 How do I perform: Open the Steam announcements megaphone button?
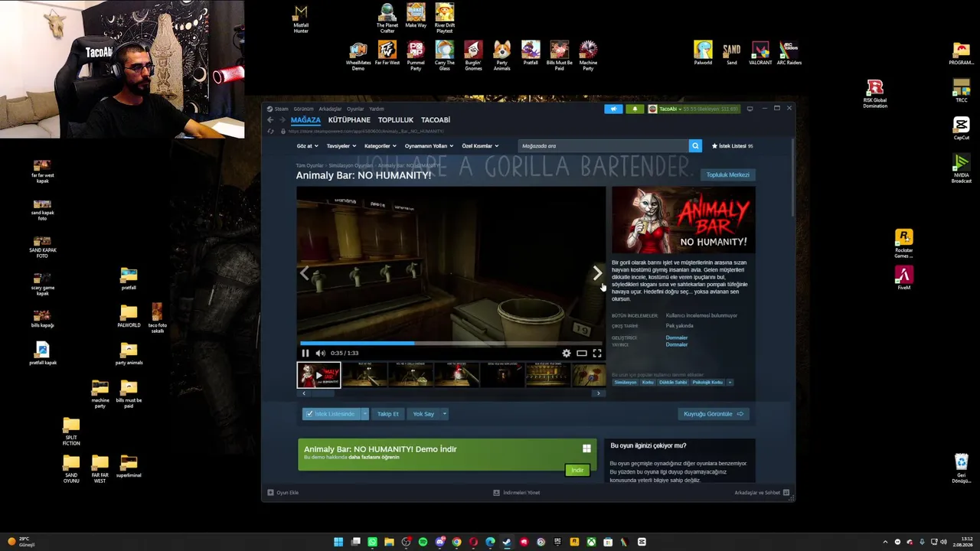[x=613, y=109]
